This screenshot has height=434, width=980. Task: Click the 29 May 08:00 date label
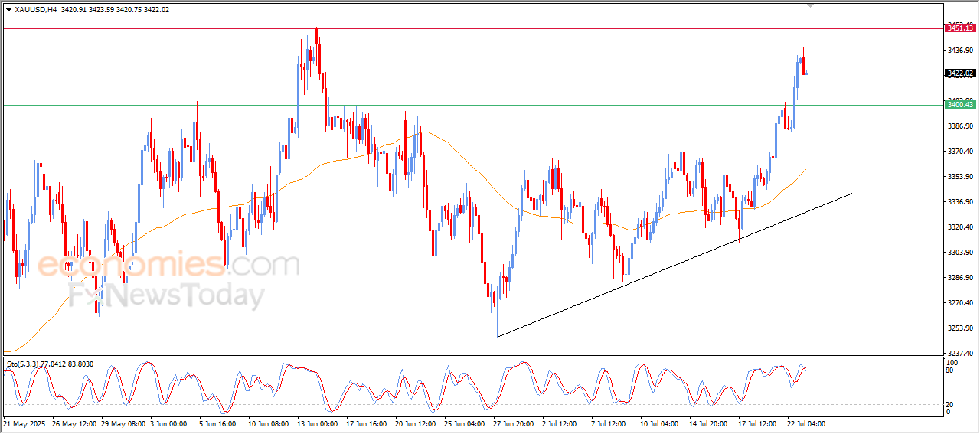click(x=125, y=423)
